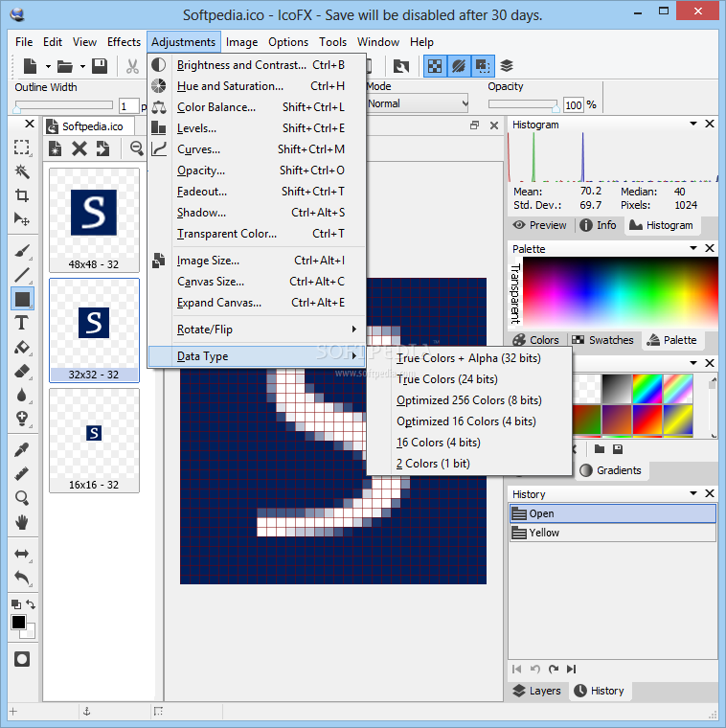This screenshot has height=728, width=726.
Task: Open the Effects menu
Action: coord(124,42)
